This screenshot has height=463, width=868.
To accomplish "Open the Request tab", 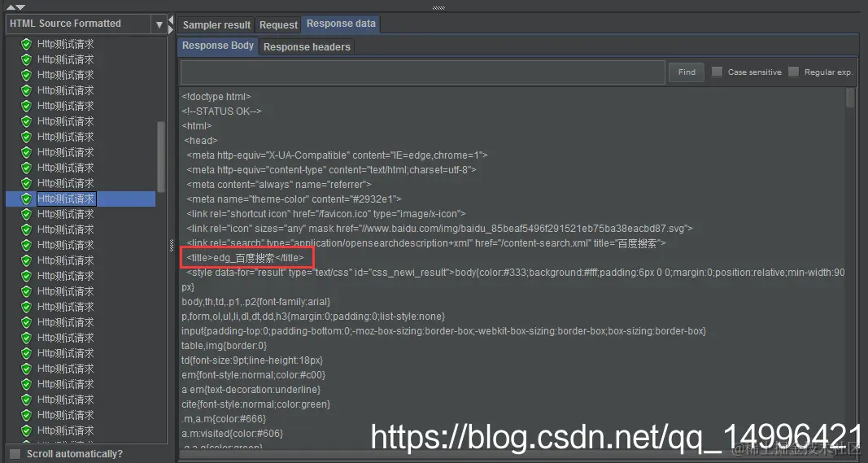I will tap(278, 25).
